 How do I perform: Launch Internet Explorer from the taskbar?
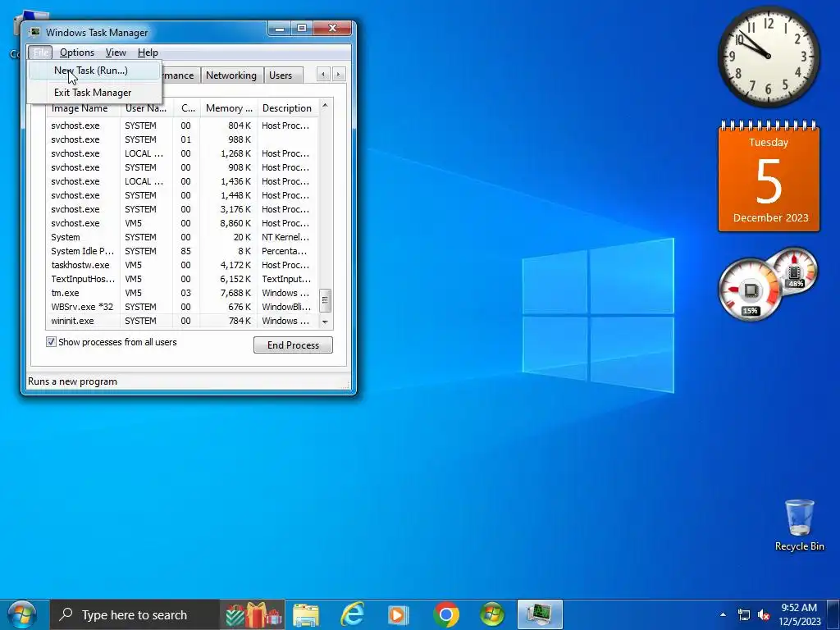click(353, 614)
